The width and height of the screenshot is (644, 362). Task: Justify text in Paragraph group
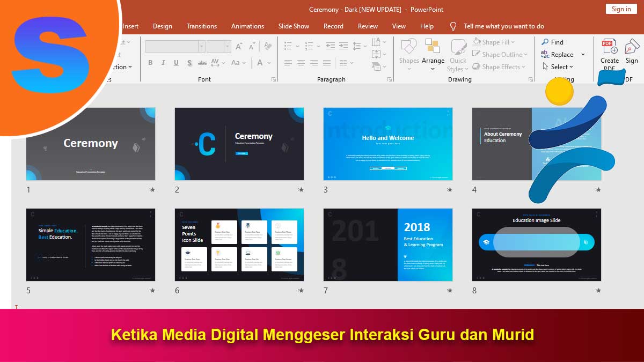[x=327, y=63]
